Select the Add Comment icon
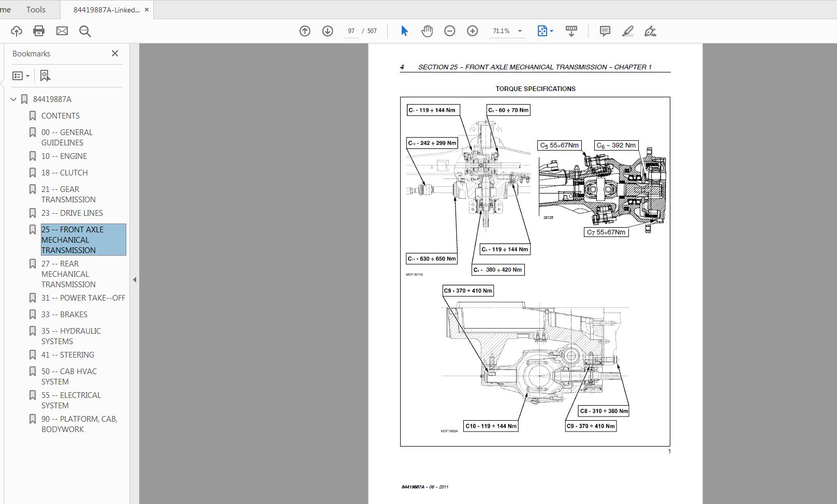 [x=604, y=31]
